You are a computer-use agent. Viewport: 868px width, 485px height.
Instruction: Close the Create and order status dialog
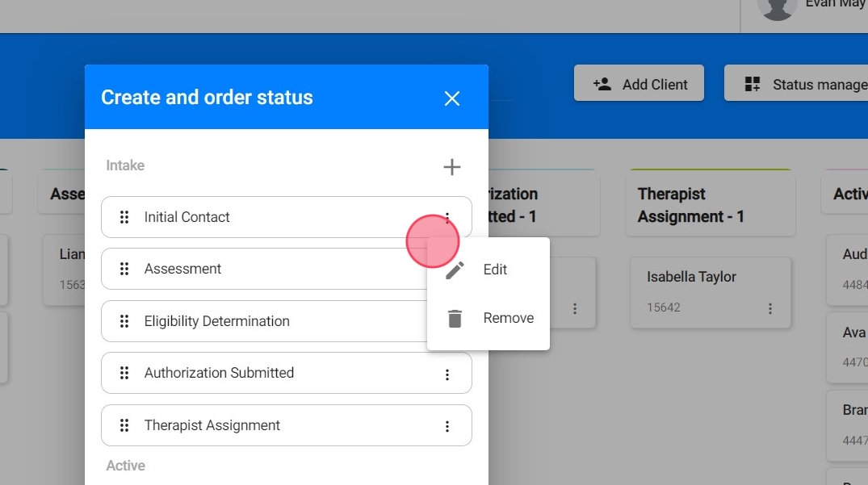tap(451, 98)
